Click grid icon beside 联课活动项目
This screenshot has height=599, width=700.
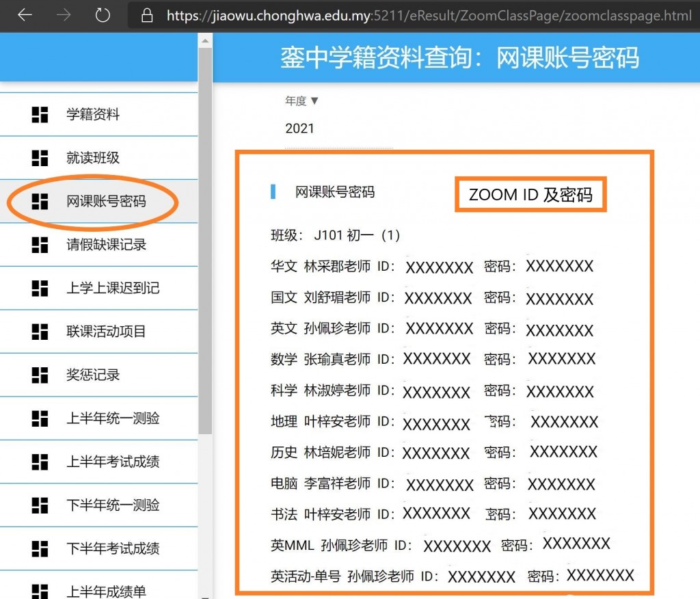click(x=40, y=332)
